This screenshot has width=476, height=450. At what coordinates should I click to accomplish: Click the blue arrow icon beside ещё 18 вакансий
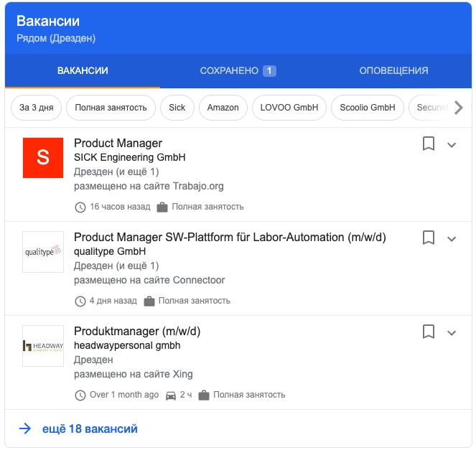pyautogui.click(x=25, y=428)
